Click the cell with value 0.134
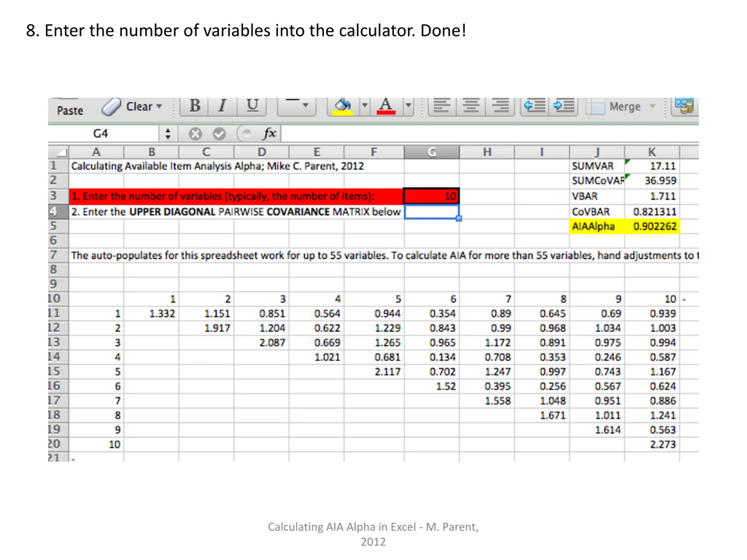The height and width of the screenshot is (560, 747). point(432,357)
